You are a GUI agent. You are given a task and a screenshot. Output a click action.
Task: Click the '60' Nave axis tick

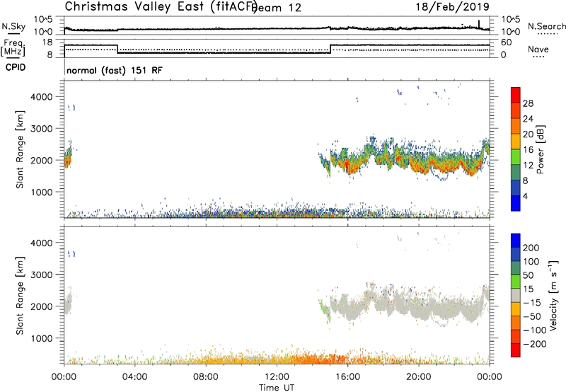507,42
